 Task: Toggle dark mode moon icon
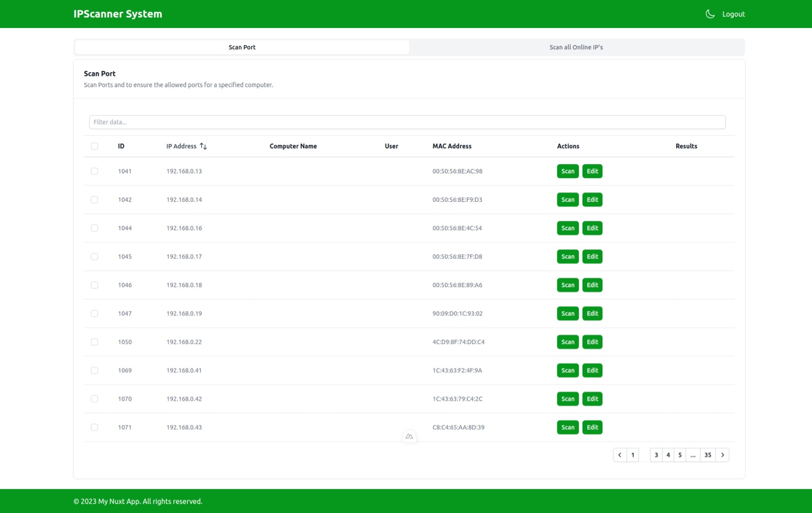(710, 14)
